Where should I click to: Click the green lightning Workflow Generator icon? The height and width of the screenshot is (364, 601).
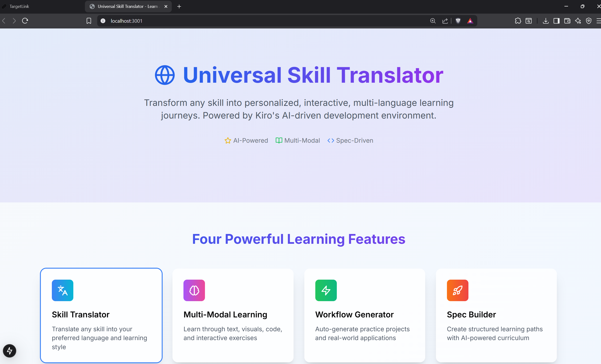coord(326,290)
